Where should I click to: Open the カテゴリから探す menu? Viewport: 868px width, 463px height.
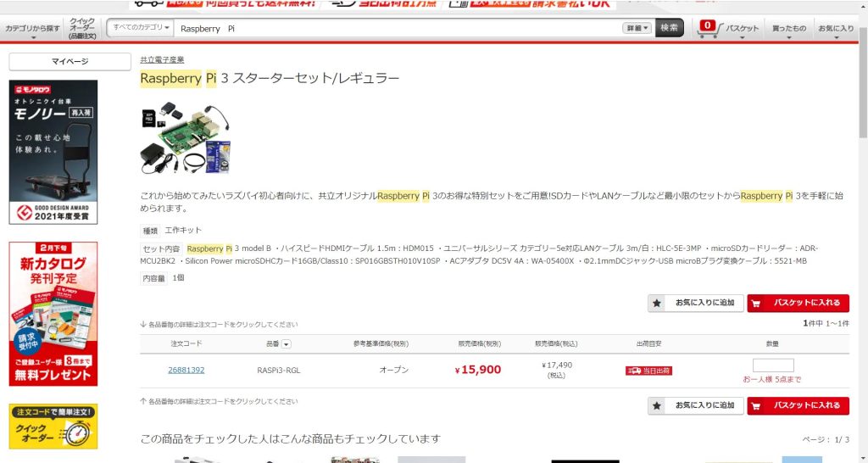(32, 31)
